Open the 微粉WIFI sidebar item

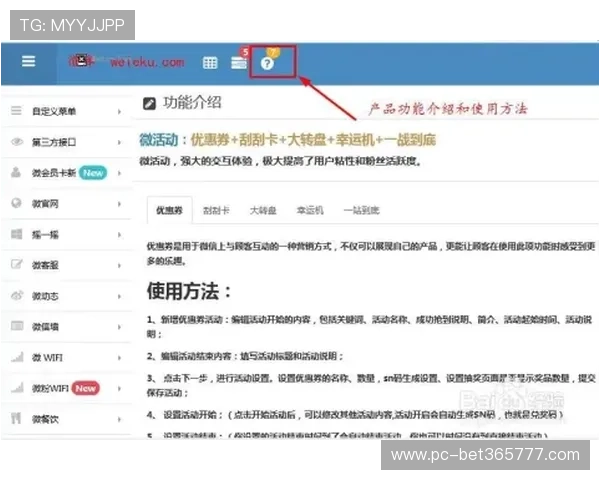coord(67,388)
